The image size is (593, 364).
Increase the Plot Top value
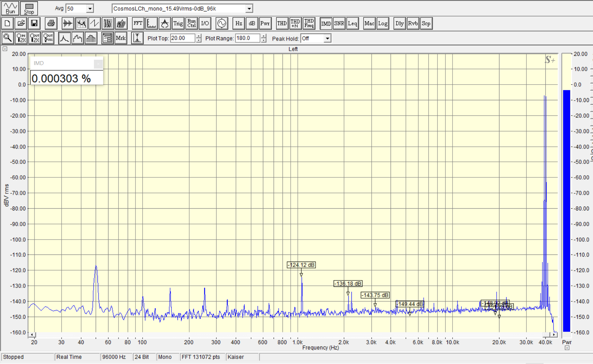pyautogui.click(x=198, y=36)
